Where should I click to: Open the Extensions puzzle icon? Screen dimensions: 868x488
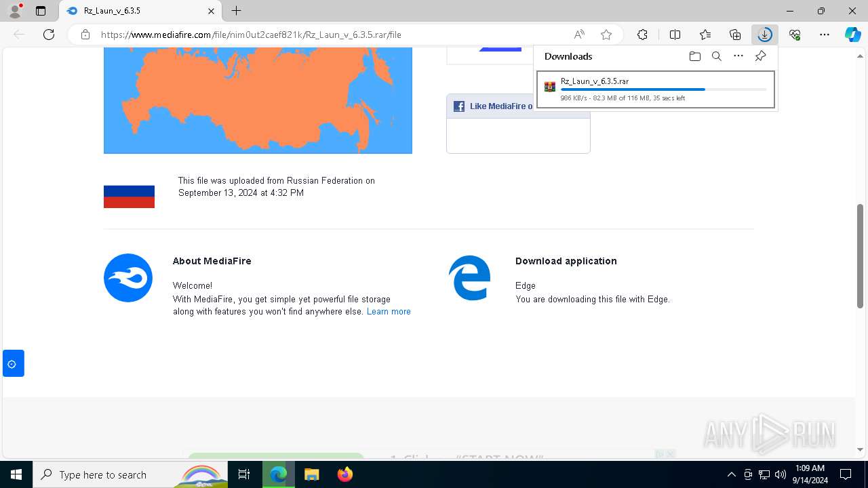click(642, 35)
